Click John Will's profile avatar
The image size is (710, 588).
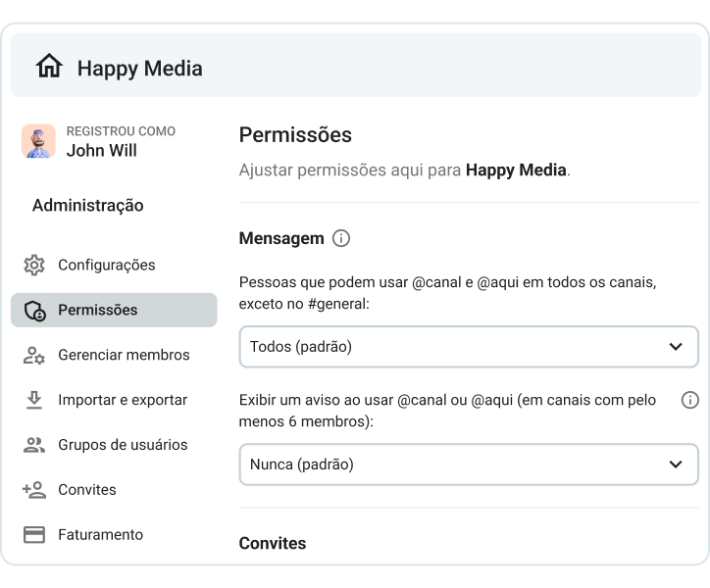39,141
